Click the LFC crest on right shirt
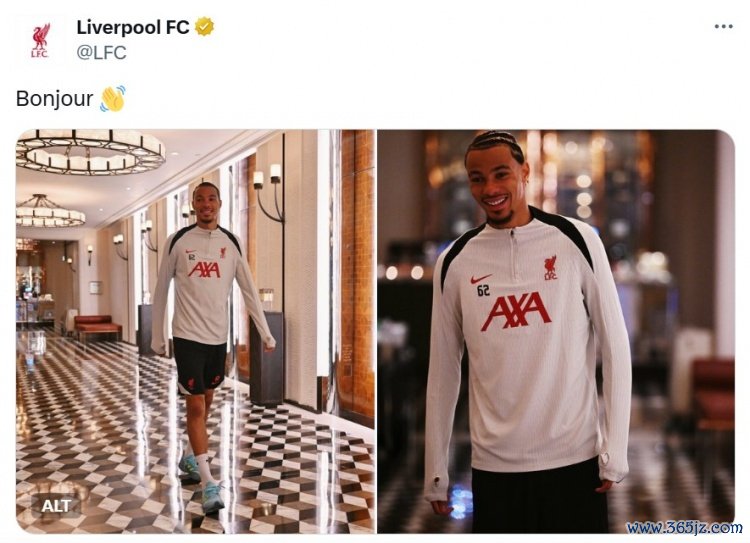The width and height of the screenshot is (750, 543). (550, 268)
